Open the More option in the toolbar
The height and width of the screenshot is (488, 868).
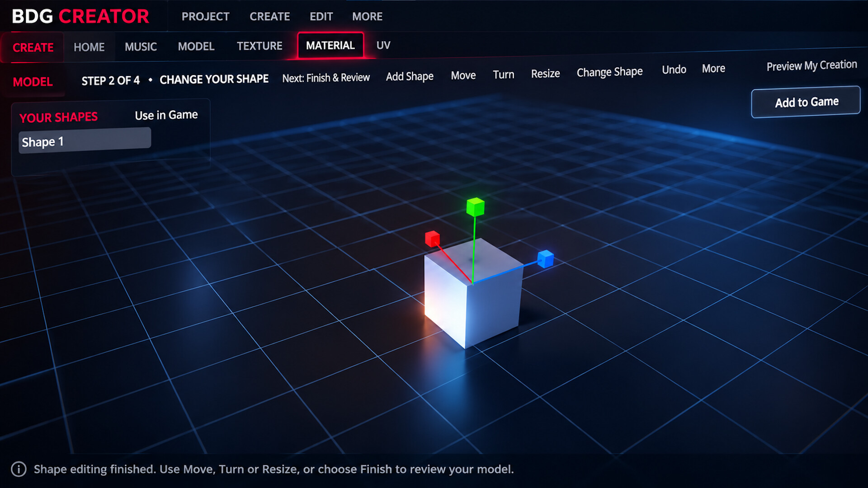(x=713, y=69)
